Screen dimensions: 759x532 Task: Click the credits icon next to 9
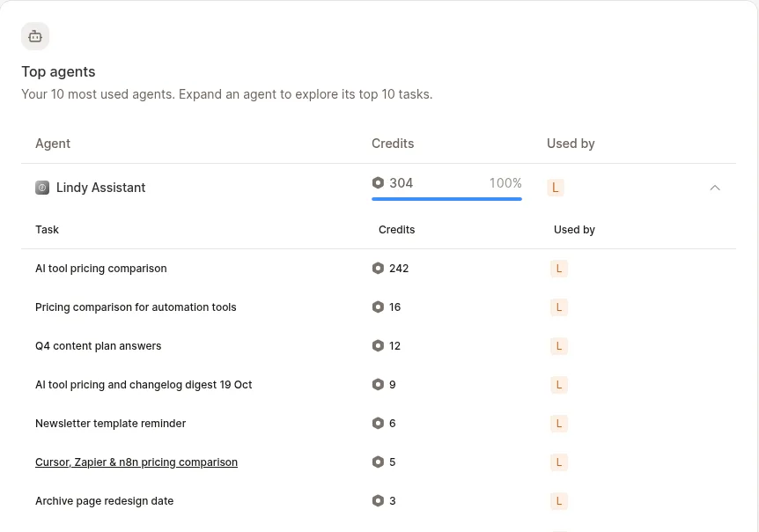pos(378,384)
